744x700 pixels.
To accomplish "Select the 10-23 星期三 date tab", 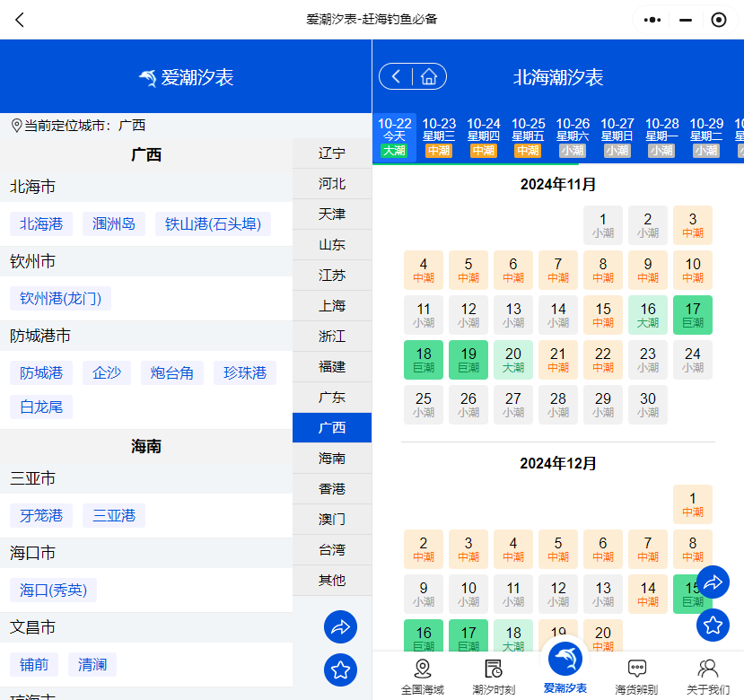I will 439,137.
